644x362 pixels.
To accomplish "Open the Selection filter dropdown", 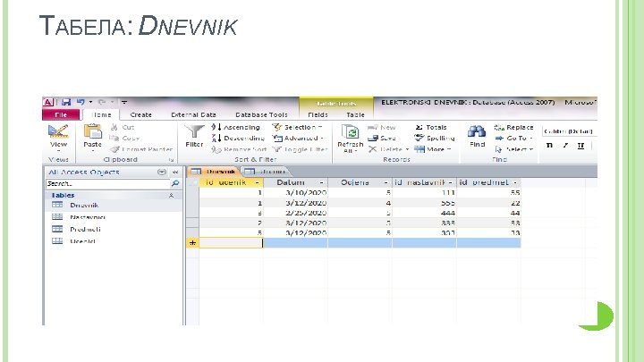I will 298,127.
